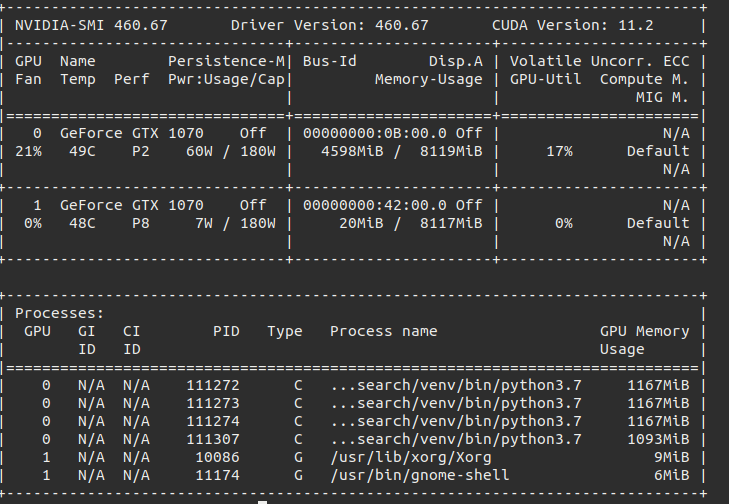Viewport: 729px width, 504px height.
Task: Select the Bus-Id 00000000:42:00.0 value
Action: point(375,205)
